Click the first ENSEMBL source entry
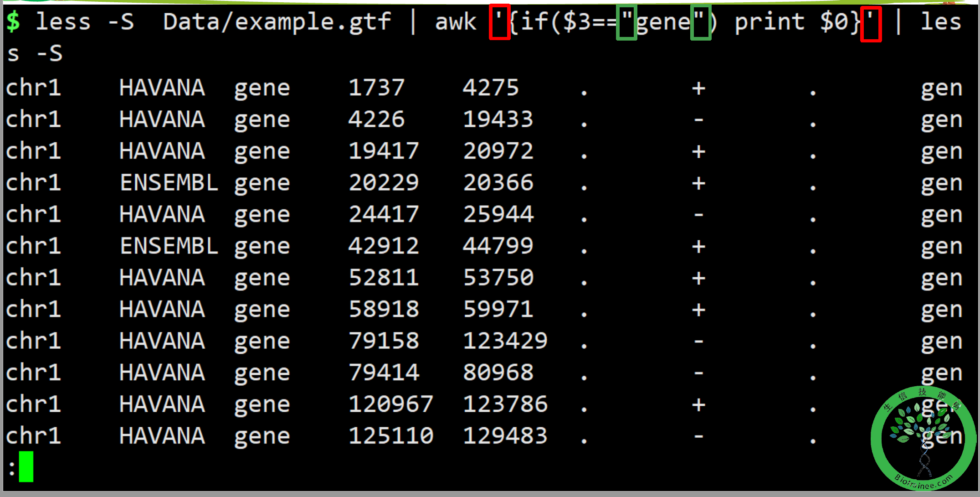Screen dimensions: 980x497 [169, 183]
